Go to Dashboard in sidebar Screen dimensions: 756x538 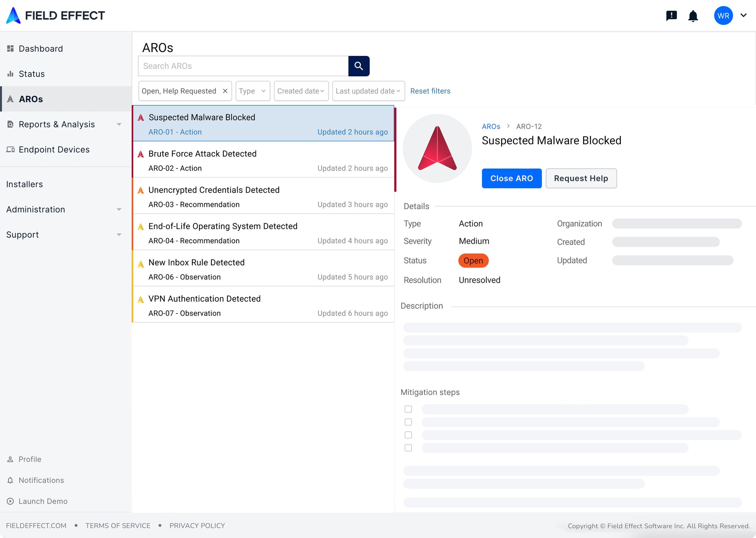pyautogui.click(x=41, y=49)
